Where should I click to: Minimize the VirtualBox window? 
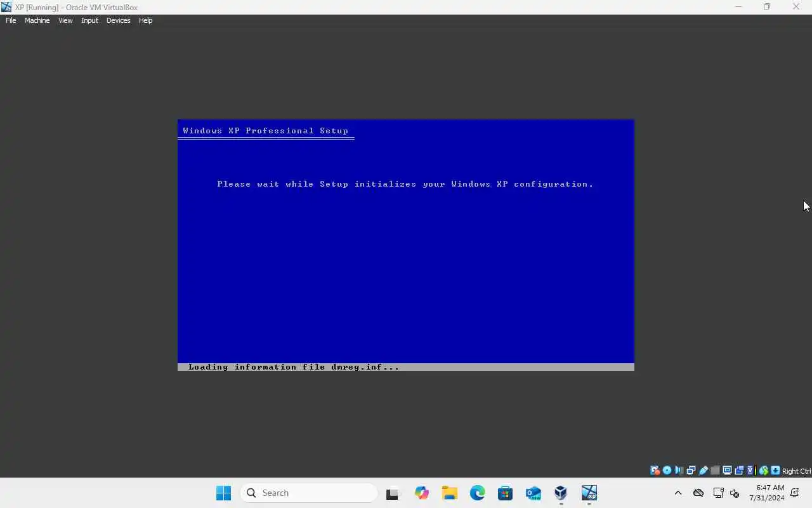(x=738, y=7)
